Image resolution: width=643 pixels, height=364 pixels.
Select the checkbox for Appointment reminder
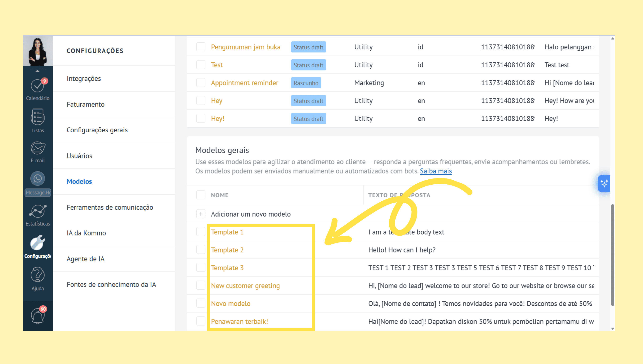click(x=200, y=83)
